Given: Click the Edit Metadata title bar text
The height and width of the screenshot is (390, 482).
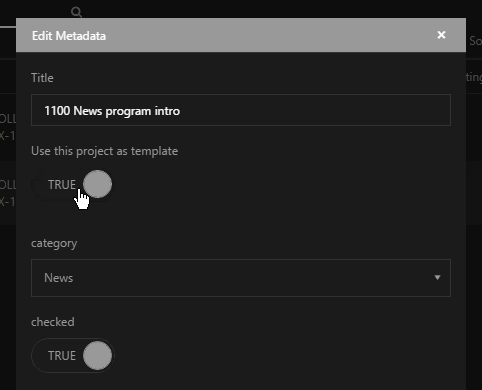Looking at the screenshot, I should click(x=69, y=36).
